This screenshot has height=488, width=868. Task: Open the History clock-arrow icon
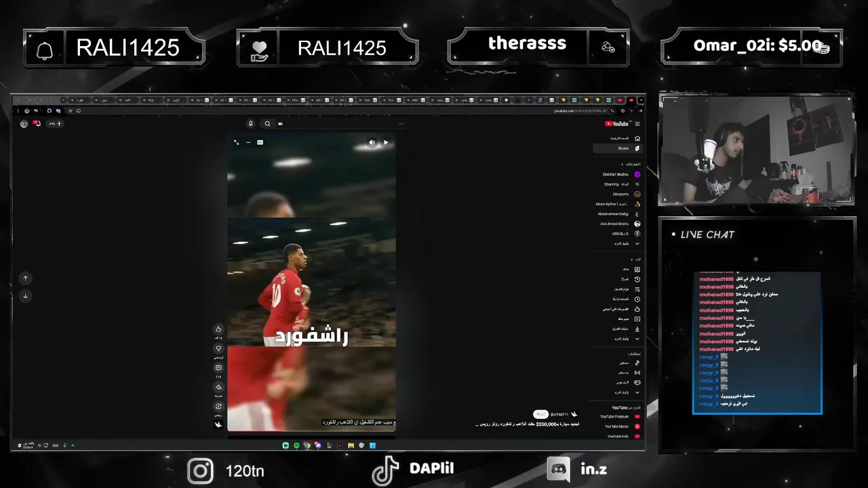point(637,279)
